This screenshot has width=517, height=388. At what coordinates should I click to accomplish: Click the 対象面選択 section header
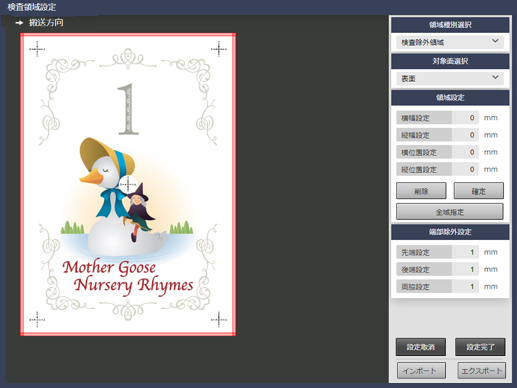(x=450, y=61)
